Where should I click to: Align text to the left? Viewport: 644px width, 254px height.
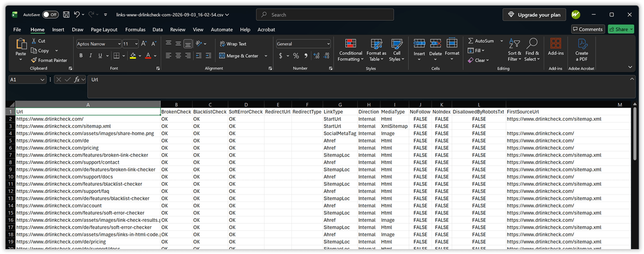pos(169,56)
